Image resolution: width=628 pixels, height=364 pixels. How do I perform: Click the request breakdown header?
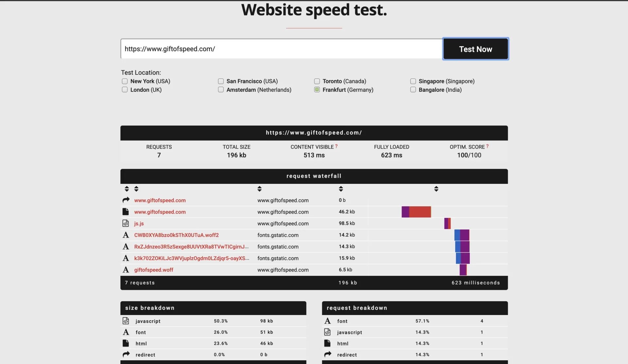(x=415, y=308)
